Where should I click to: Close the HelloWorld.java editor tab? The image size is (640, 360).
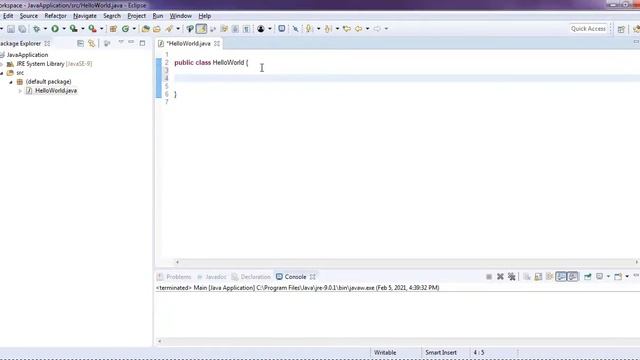tap(217, 43)
